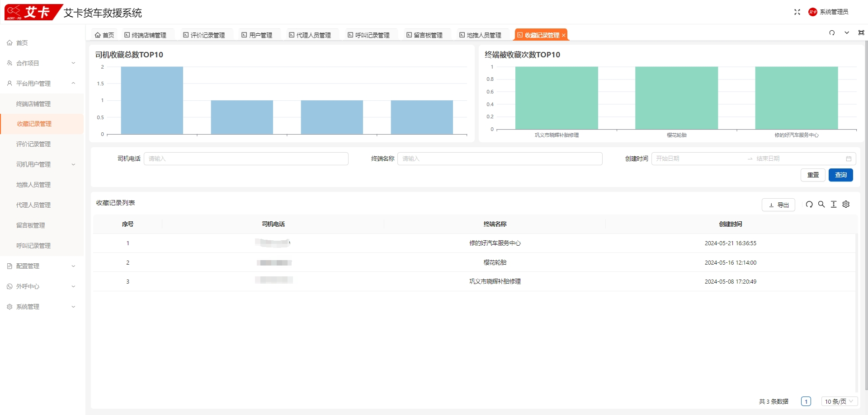
Task: Click the tallest bar in 司机收藏总数TOP10 chart
Action: tap(152, 100)
